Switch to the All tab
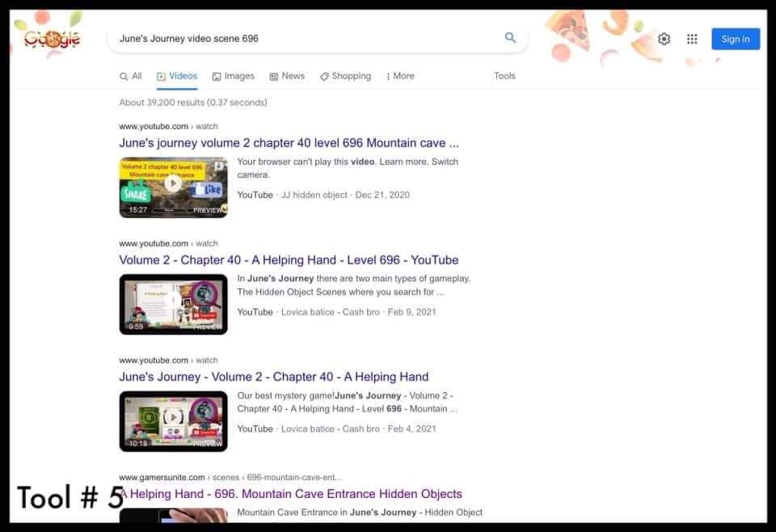The image size is (776, 532). click(x=131, y=76)
